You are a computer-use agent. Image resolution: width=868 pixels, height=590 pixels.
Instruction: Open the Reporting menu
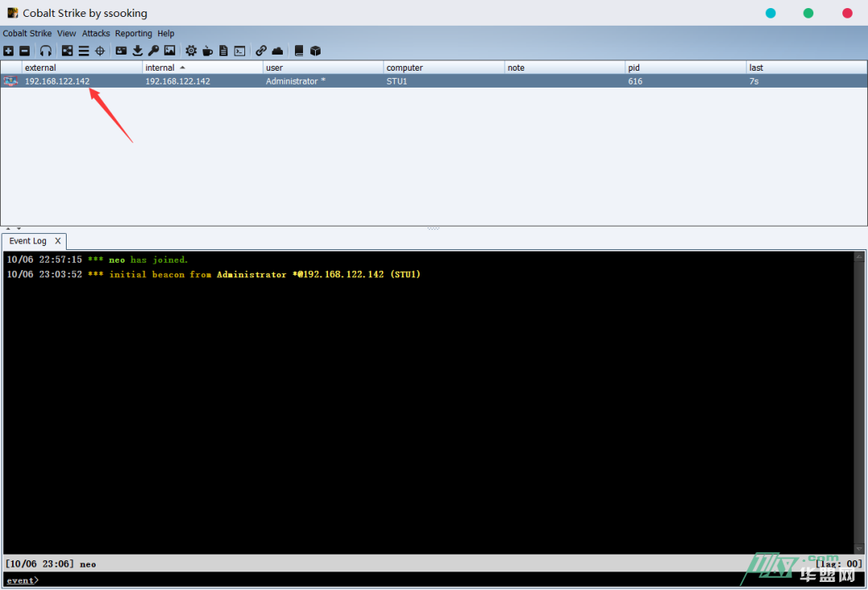click(x=133, y=34)
